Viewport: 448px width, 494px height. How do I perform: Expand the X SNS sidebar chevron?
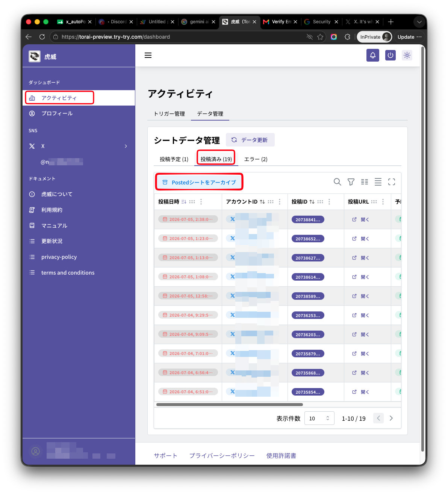[126, 146]
